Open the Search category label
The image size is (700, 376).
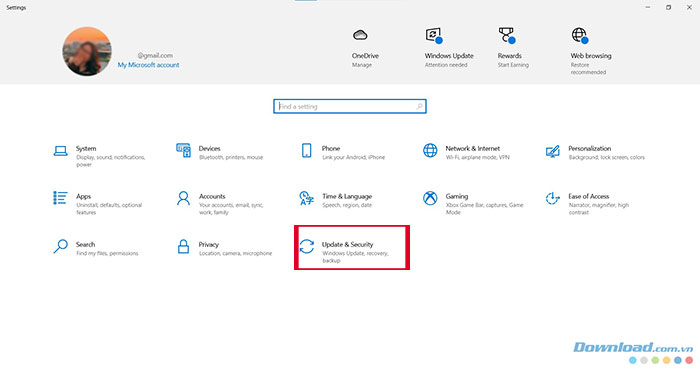(85, 245)
